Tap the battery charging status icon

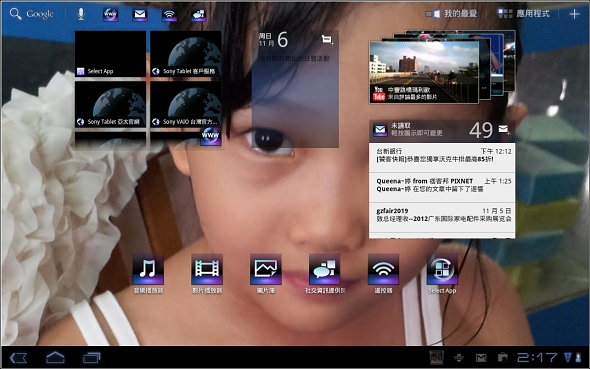[578, 357]
